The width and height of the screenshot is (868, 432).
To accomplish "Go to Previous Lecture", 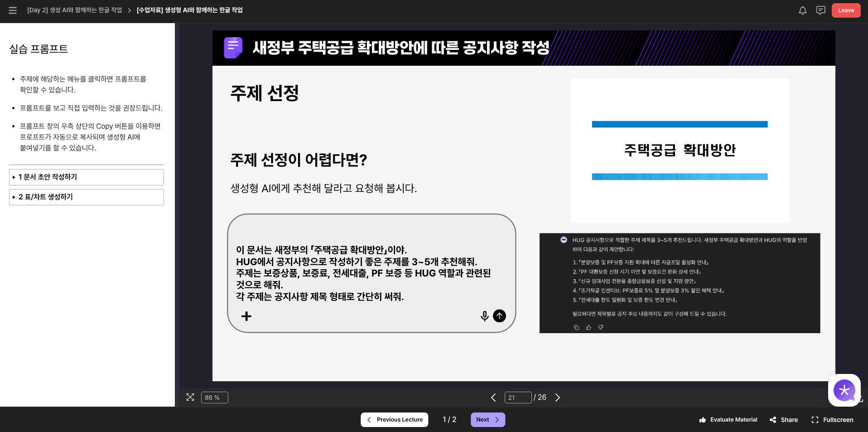I will click(394, 420).
